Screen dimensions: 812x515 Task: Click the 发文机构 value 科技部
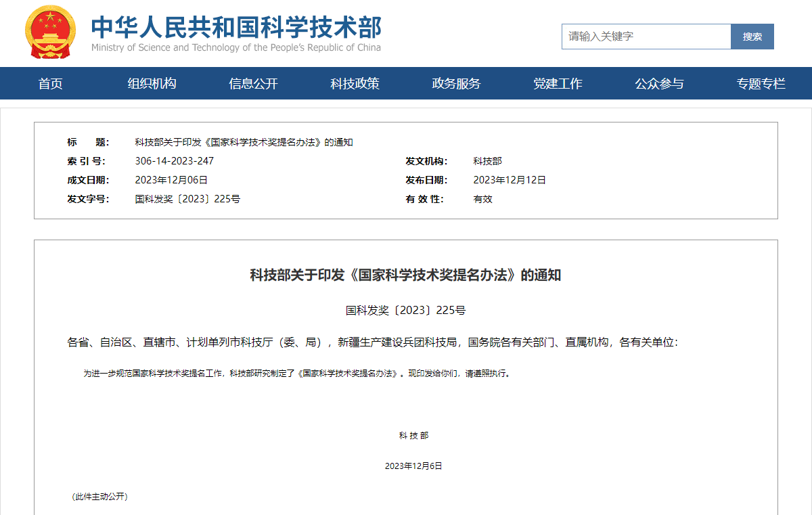point(488,161)
